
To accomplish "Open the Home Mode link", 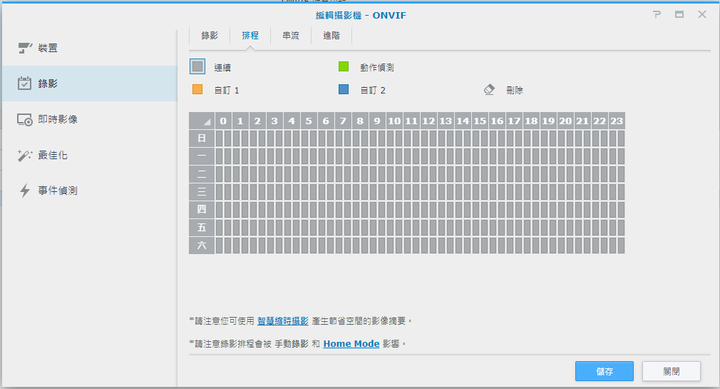I will 351,344.
